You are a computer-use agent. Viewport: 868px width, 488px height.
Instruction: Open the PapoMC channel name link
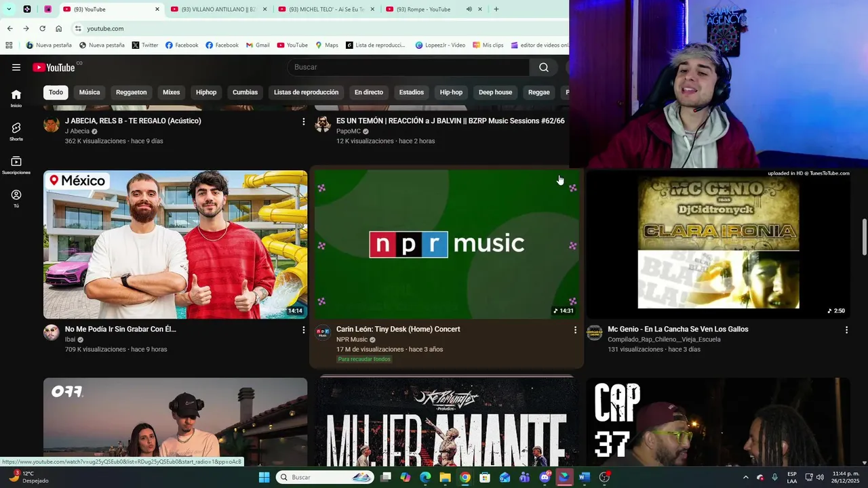click(x=349, y=131)
